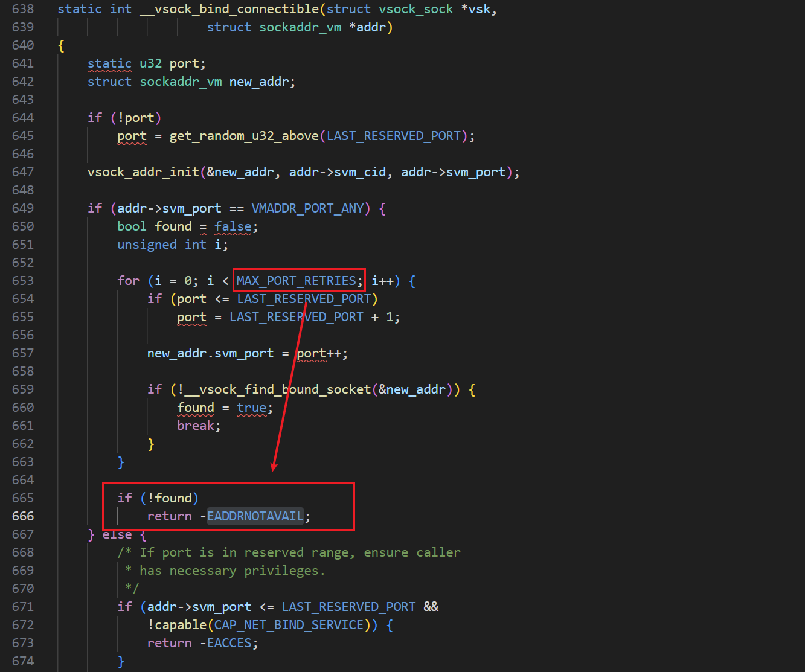
Task: Click the comment text 'has necessary privileges'
Action: [x=232, y=571]
